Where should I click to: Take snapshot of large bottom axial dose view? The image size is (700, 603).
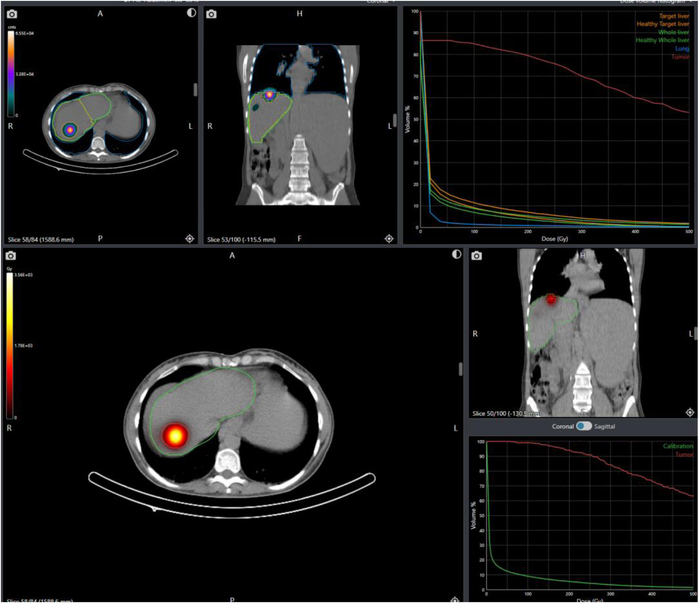pos(11,256)
